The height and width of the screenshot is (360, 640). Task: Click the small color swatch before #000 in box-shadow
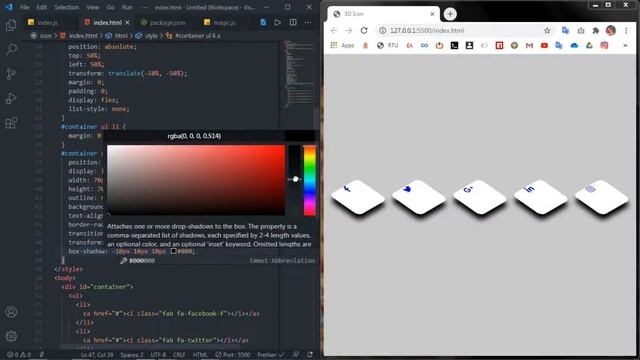[x=173, y=251]
